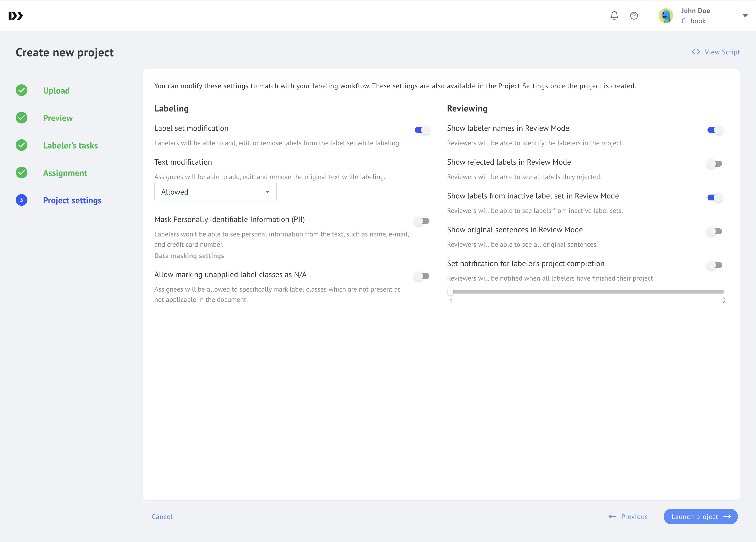Click the Cancel link

tap(162, 517)
